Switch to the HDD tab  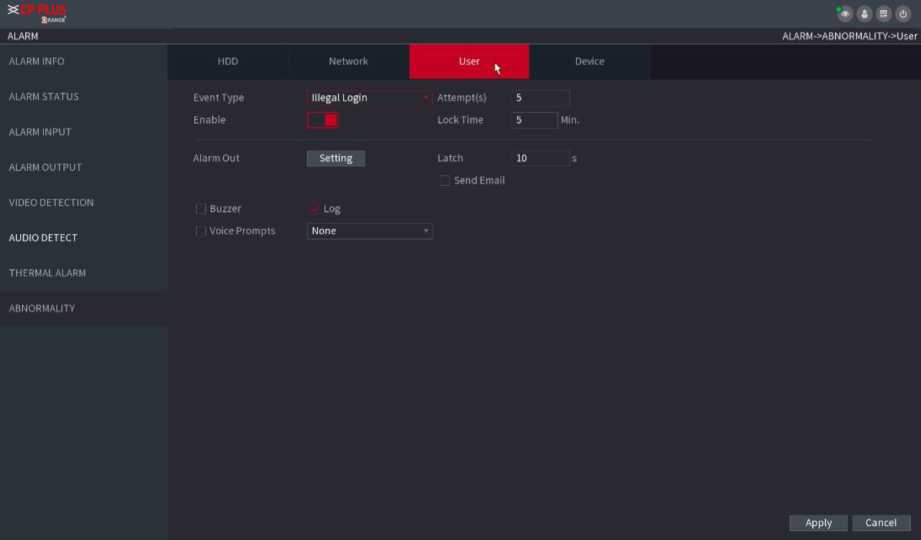(228, 62)
